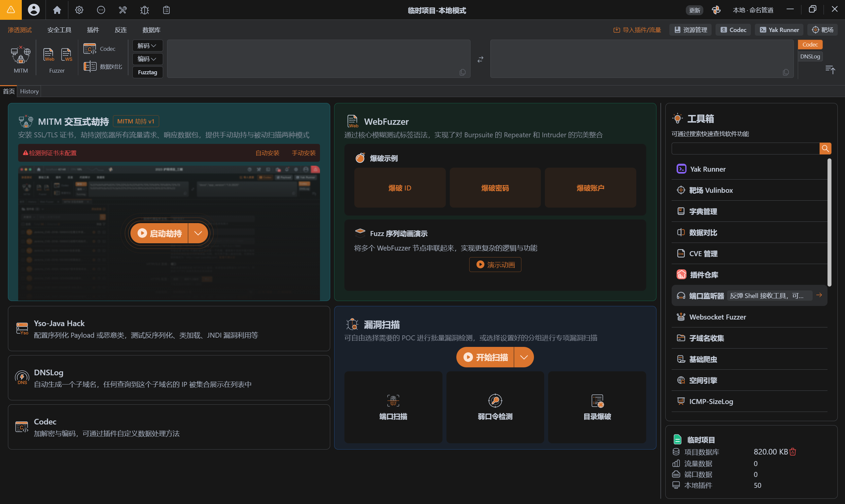Click the user profile avatar icon
This screenshot has height=504, width=845.
coord(34,10)
